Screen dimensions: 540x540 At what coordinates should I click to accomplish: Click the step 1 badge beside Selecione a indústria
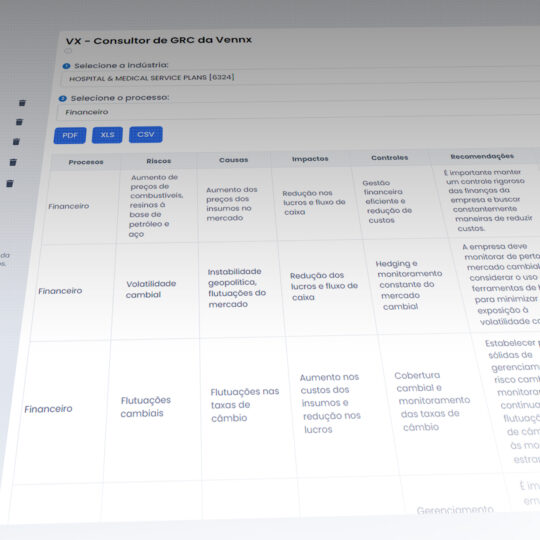click(x=66, y=66)
